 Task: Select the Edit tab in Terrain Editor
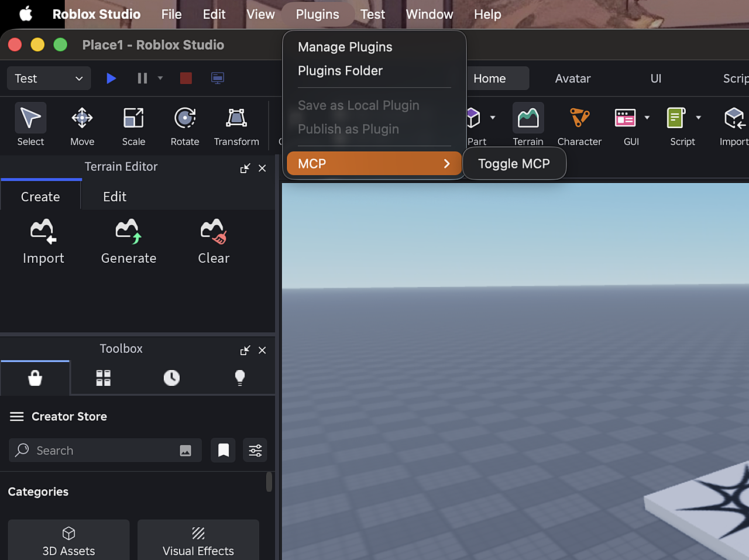click(x=115, y=197)
